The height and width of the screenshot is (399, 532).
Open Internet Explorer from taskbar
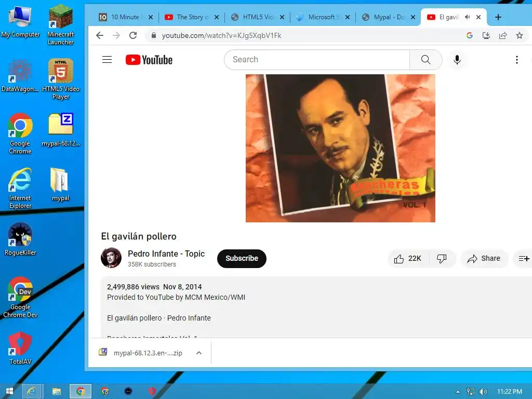31,392
